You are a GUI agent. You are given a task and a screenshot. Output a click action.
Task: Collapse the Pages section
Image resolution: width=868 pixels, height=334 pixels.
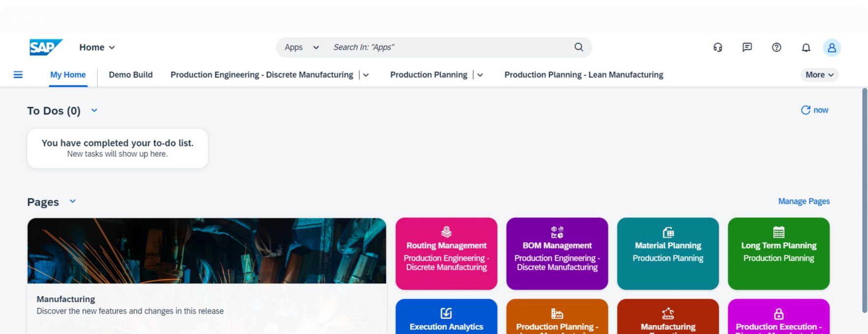73,201
